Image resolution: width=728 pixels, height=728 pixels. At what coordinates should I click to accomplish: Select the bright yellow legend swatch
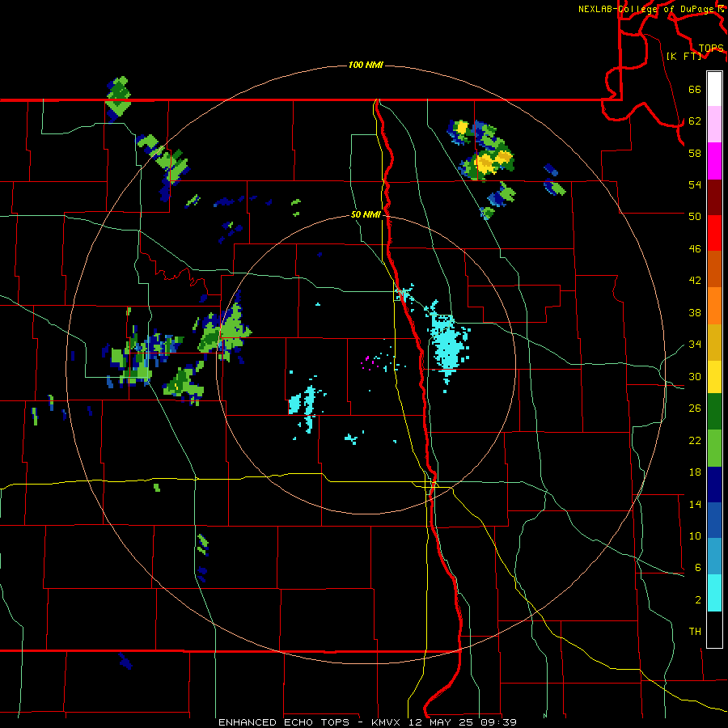(x=714, y=377)
